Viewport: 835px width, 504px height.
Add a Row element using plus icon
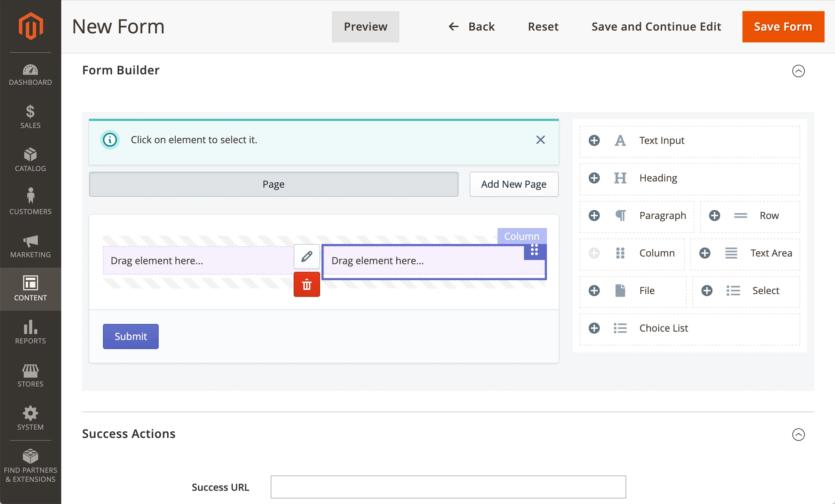(x=715, y=216)
